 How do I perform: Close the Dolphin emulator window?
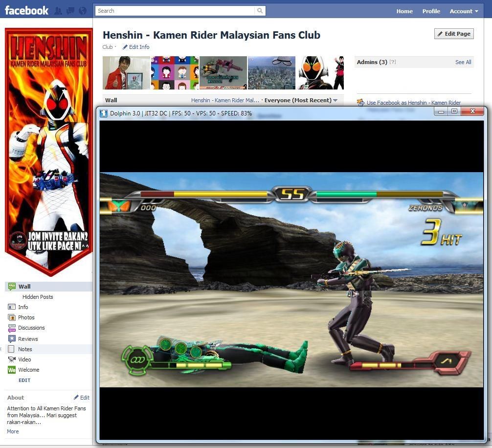472,112
